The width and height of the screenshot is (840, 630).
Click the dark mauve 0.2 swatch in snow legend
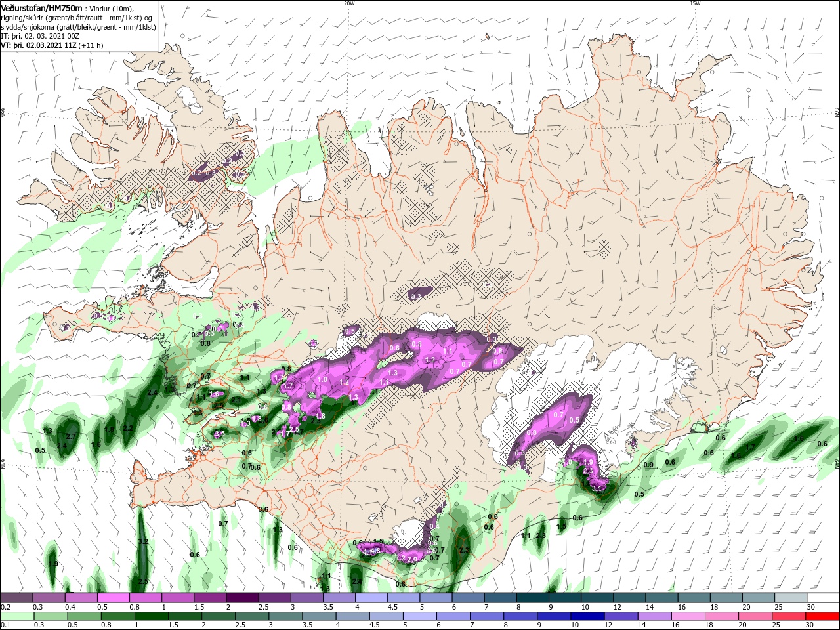coord(16,598)
